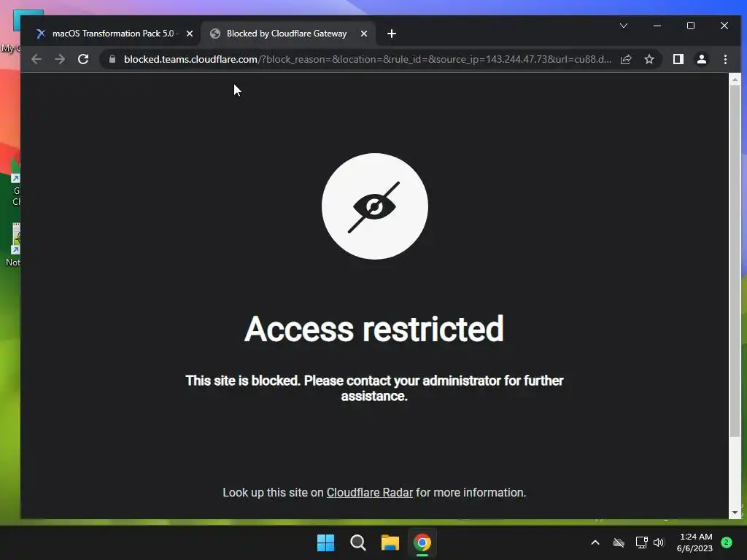Image resolution: width=747 pixels, height=560 pixels.
Task: Open the Windows Start menu
Action: (x=326, y=542)
